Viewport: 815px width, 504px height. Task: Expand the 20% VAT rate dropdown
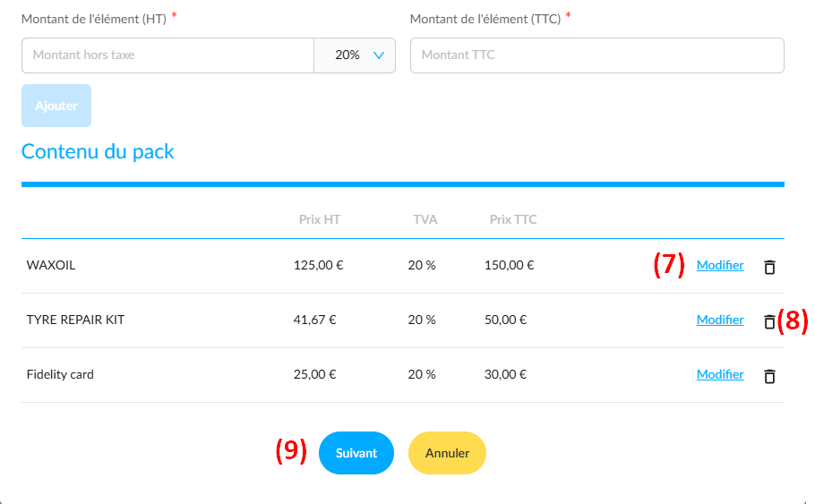point(355,56)
